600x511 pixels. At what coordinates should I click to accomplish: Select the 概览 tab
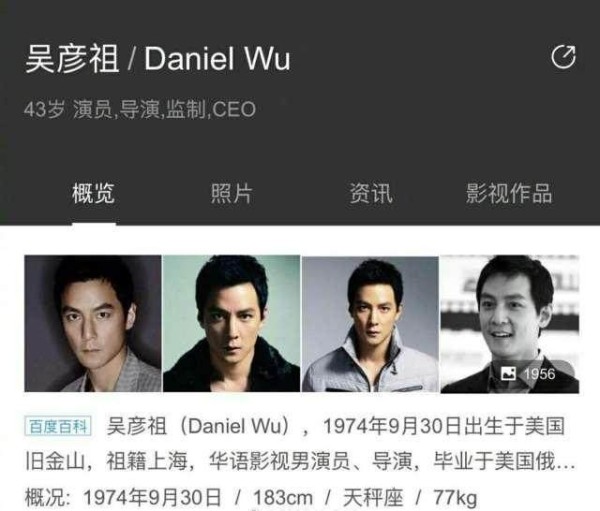click(94, 193)
